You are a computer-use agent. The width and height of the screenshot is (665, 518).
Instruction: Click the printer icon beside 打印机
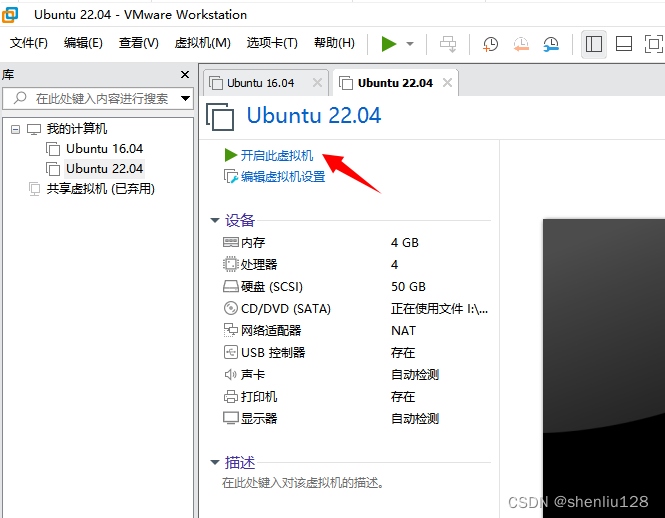(x=231, y=397)
